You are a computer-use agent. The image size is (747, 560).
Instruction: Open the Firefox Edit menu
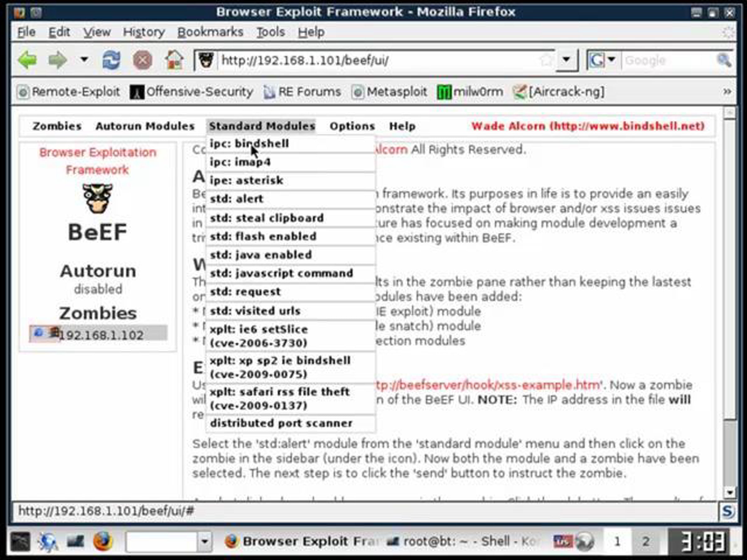click(59, 32)
